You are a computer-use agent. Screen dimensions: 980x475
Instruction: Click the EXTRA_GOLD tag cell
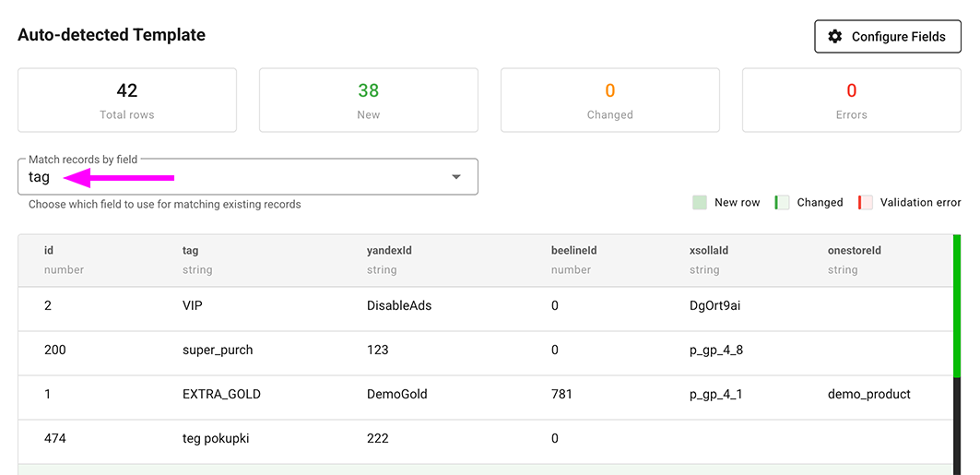[221, 394]
